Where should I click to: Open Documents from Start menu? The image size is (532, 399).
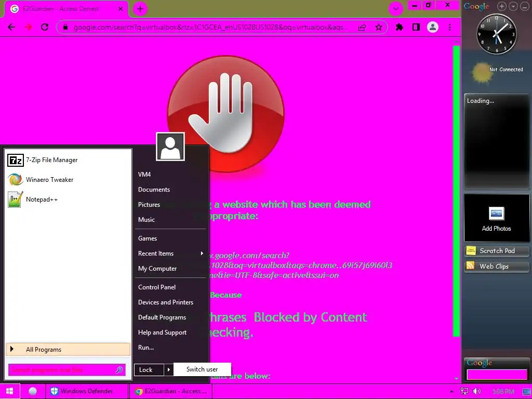click(x=154, y=190)
